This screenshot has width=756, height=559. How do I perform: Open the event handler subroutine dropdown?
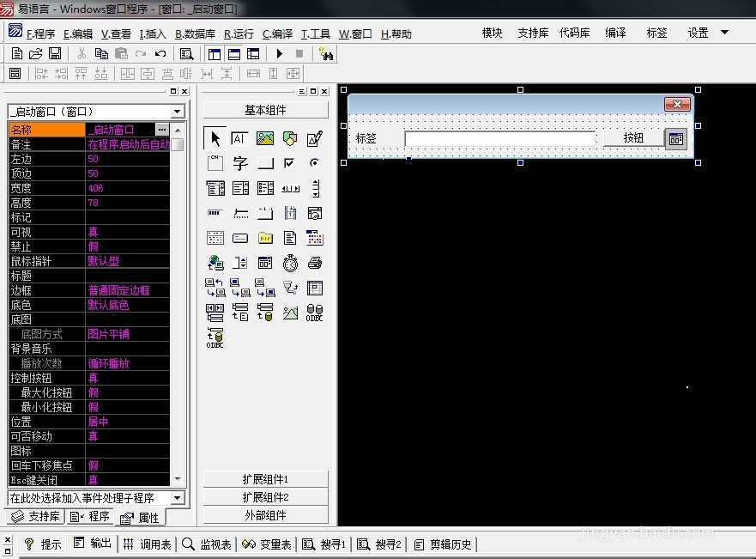click(x=178, y=498)
